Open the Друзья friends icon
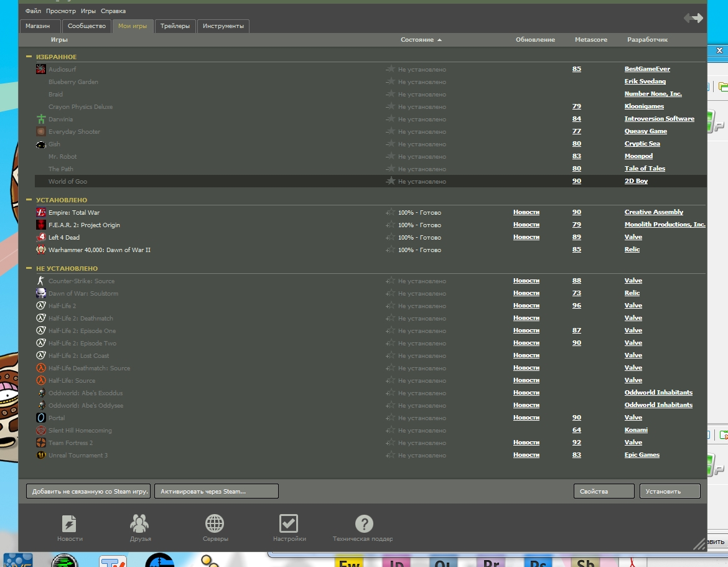This screenshot has width=728, height=567. tap(139, 524)
